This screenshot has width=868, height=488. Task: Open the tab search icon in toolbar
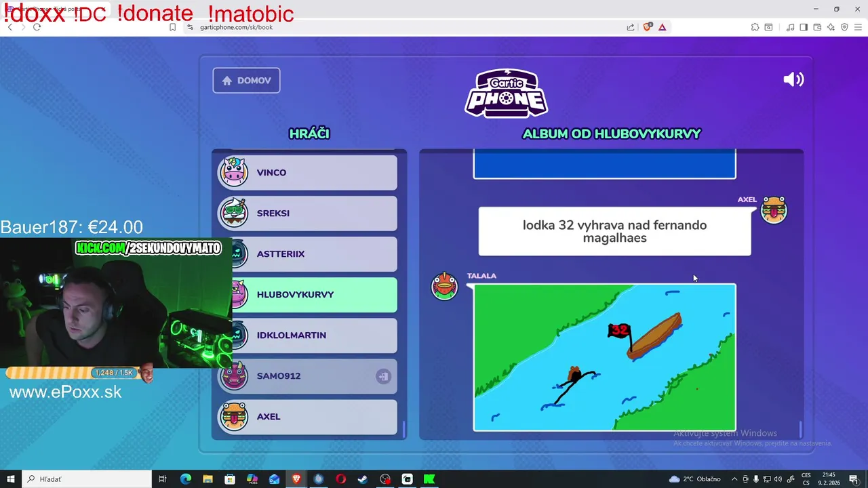[768, 27]
